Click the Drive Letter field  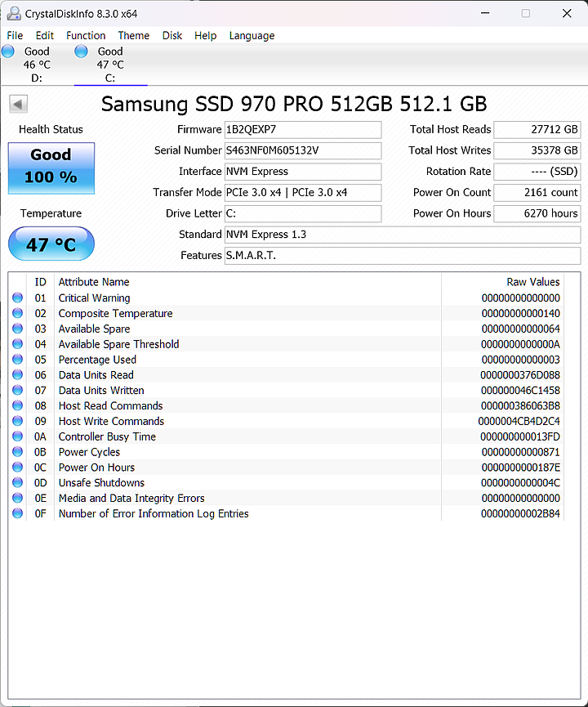pos(303,213)
